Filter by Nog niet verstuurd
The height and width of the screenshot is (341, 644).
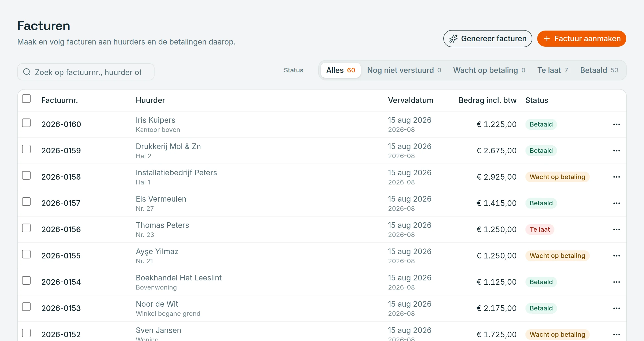(x=404, y=70)
